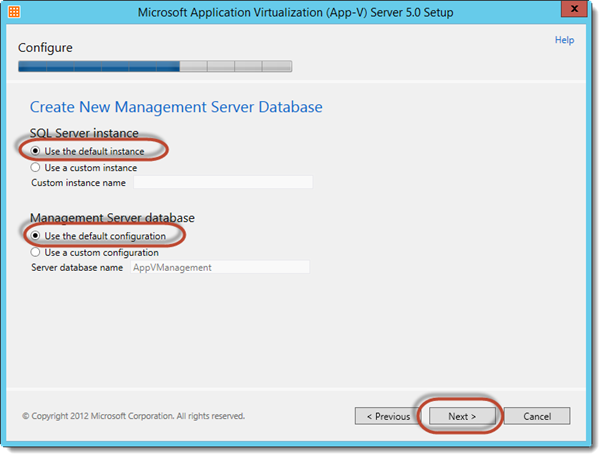
Task: Open the Help link
Action: click(564, 40)
